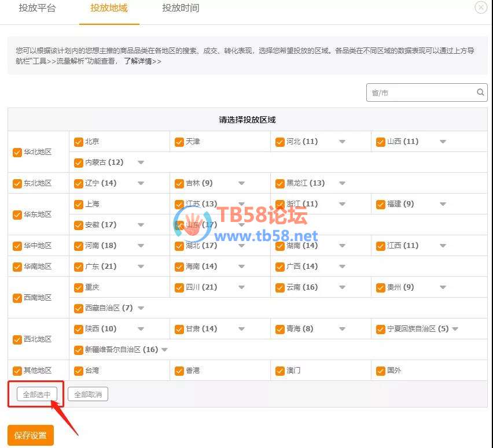Open the 四川 (21) dropdown arrow

(x=241, y=287)
